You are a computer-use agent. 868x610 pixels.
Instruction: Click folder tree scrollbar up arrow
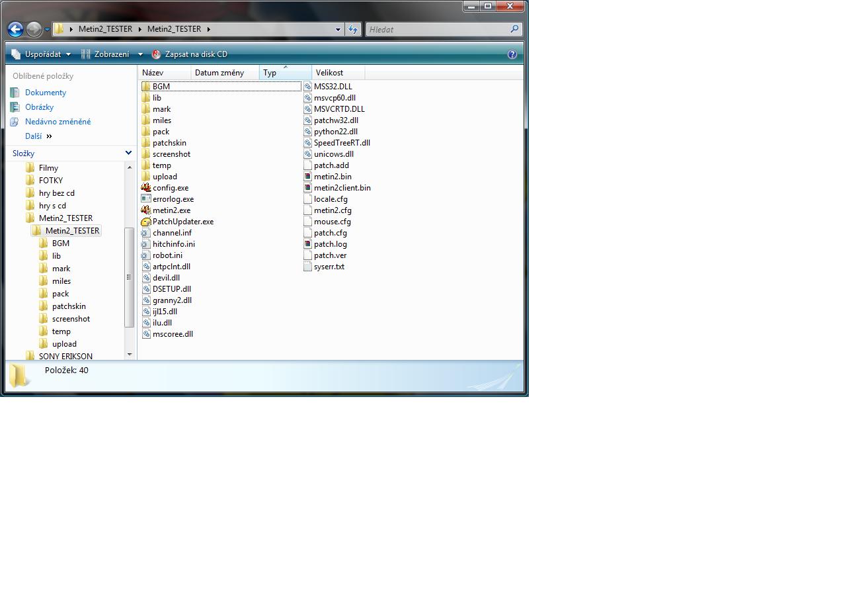130,167
